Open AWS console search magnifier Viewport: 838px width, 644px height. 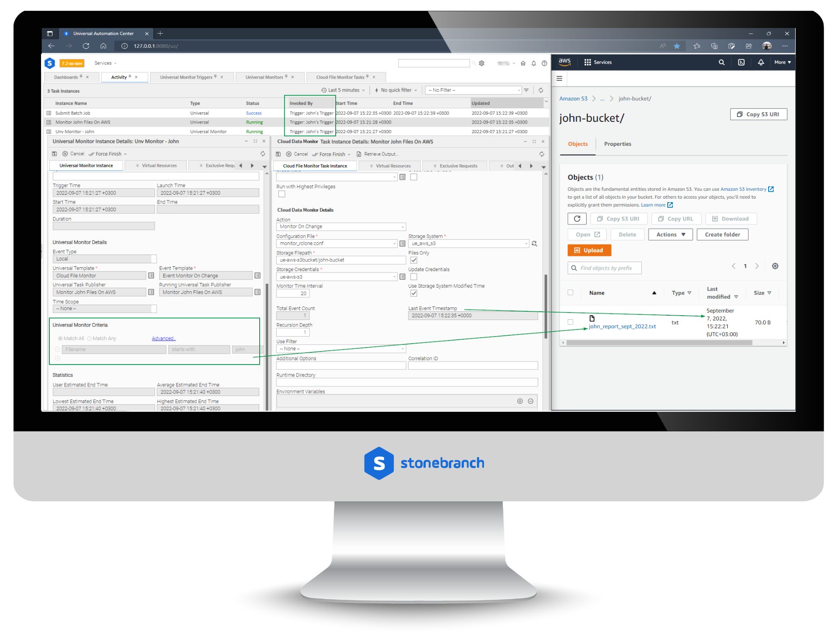pyautogui.click(x=721, y=62)
